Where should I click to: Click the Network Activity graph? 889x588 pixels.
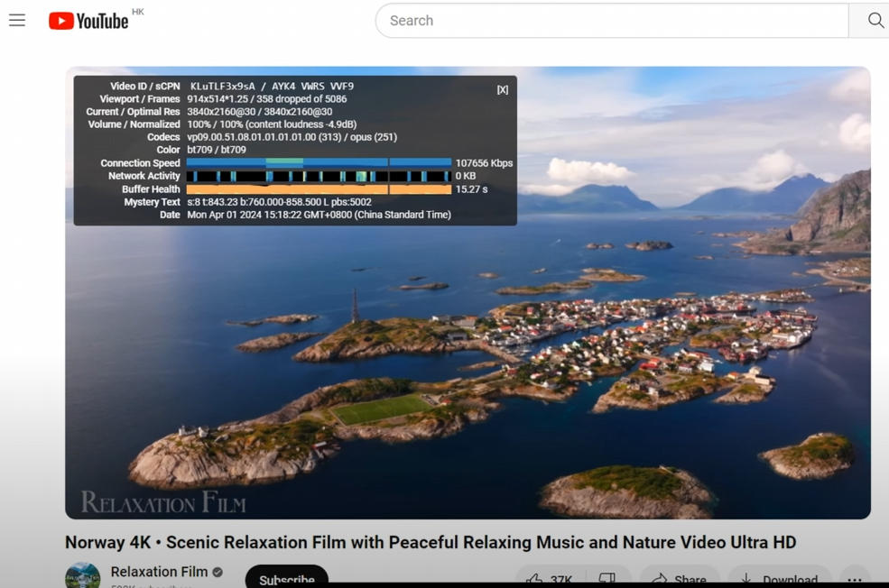coord(319,176)
